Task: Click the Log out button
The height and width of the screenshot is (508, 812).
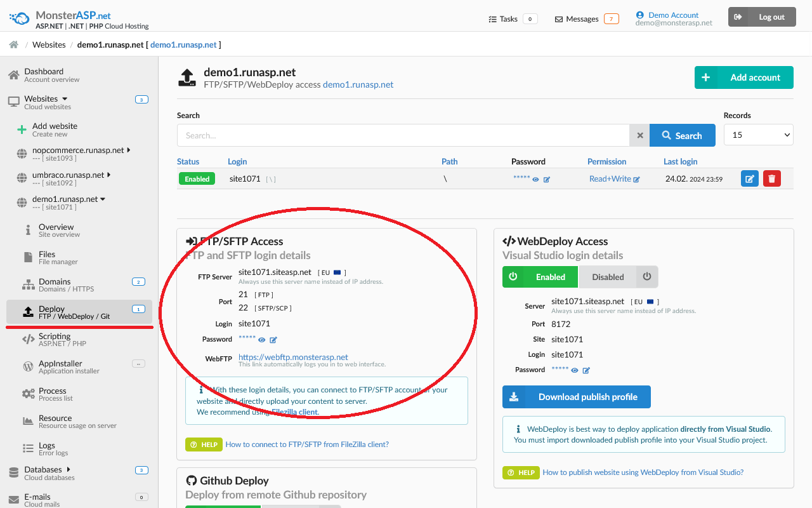Action: coord(761,17)
